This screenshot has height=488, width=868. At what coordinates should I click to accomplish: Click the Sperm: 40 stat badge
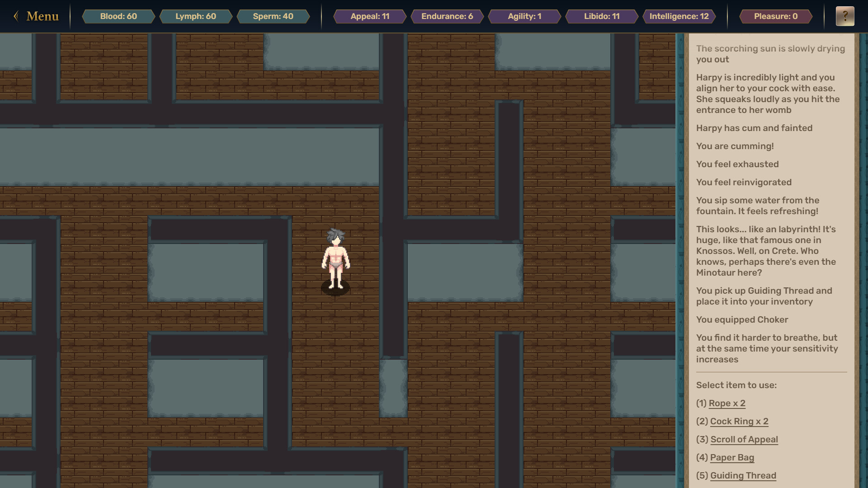point(273,16)
